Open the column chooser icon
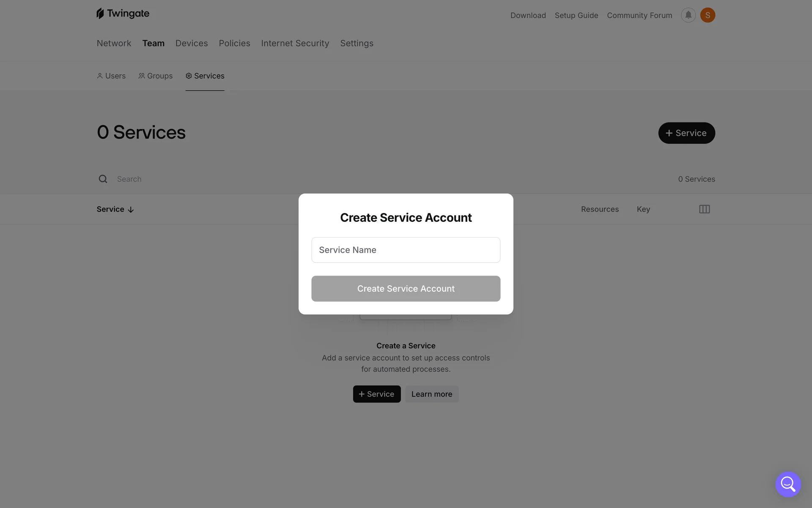 click(705, 209)
